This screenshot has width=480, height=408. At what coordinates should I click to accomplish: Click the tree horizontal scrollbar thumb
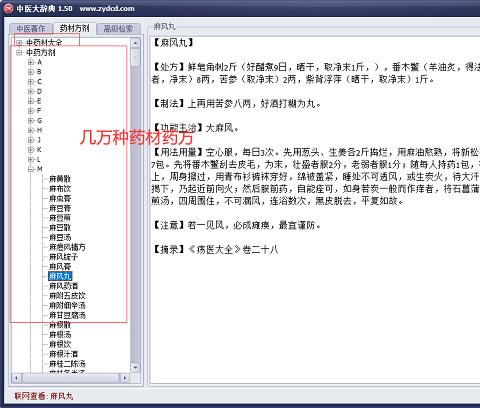point(70,378)
